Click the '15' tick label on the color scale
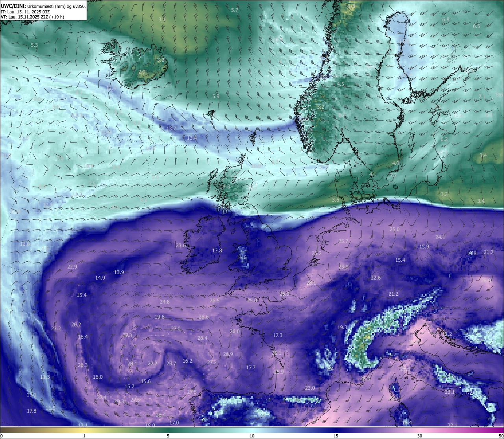This screenshot has height=439, width=504. pyautogui.click(x=335, y=436)
